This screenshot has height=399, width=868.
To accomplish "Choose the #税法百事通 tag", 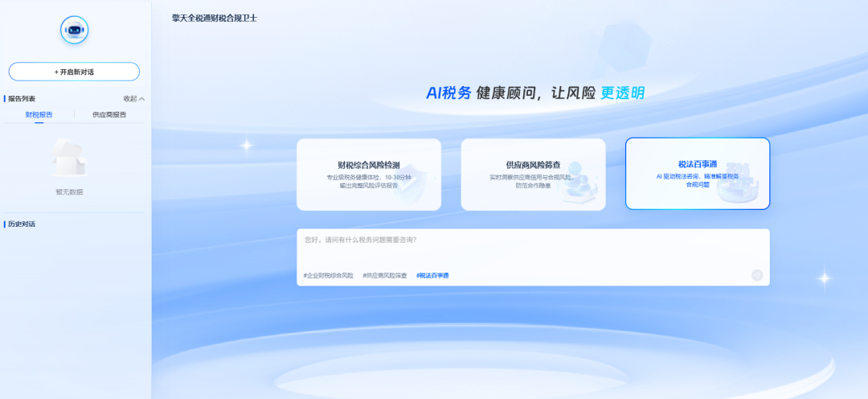I will pos(432,275).
